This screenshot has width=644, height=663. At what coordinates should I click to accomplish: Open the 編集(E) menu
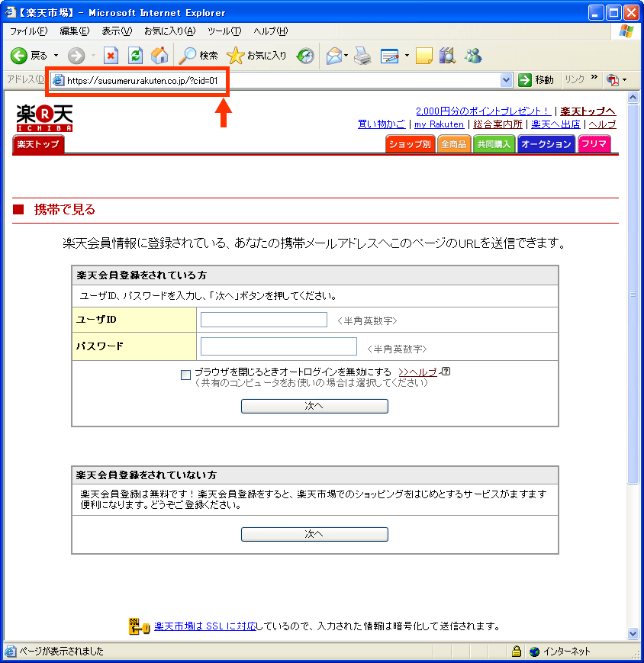(75, 31)
